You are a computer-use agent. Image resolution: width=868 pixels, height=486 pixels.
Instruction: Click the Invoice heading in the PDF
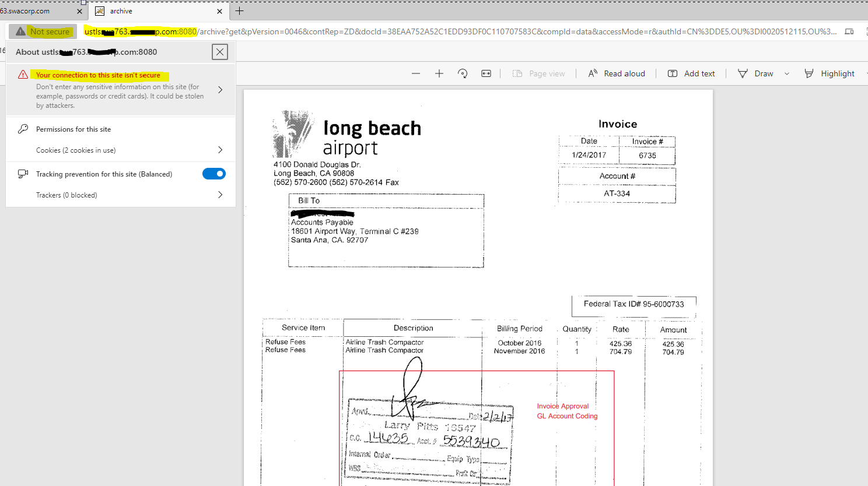[x=618, y=124]
